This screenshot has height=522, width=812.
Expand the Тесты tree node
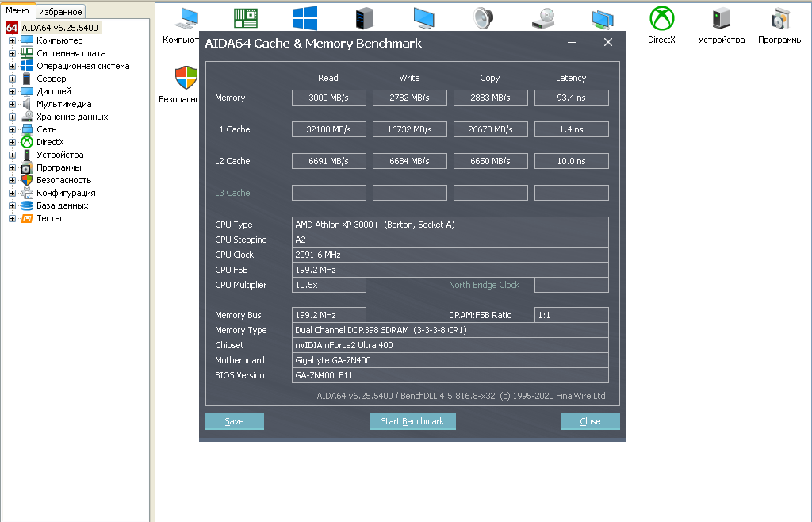pos(12,218)
